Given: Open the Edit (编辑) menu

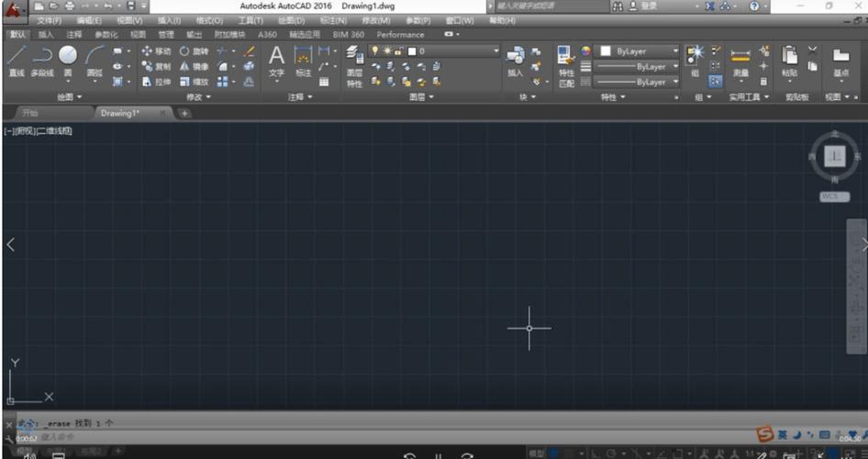Looking at the screenshot, I should 89,20.
